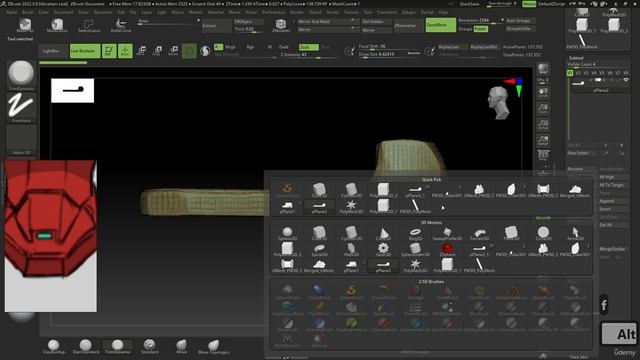Toggle pPlane2 subtool visibility eye

click(626, 80)
